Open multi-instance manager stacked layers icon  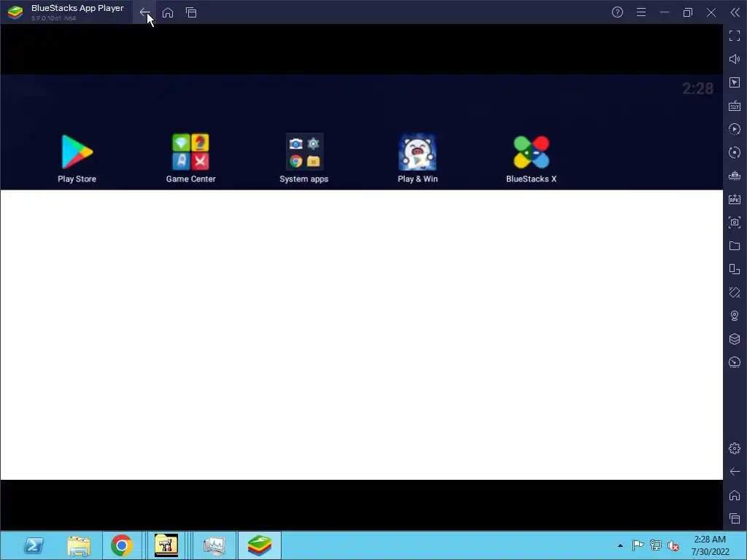point(735,339)
